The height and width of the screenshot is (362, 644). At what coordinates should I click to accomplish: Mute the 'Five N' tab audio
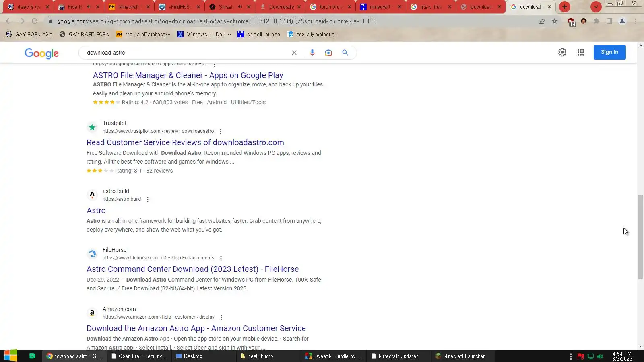(89, 7)
